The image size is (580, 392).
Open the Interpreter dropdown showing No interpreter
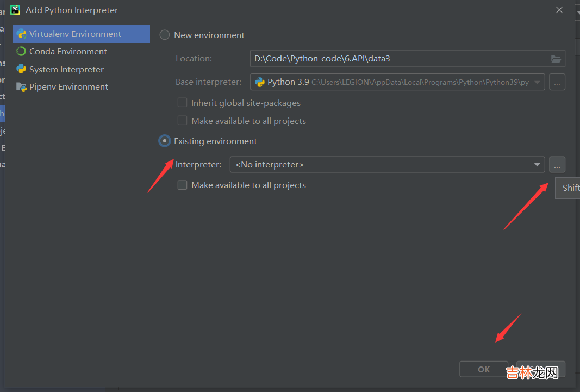tap(387, 164)
